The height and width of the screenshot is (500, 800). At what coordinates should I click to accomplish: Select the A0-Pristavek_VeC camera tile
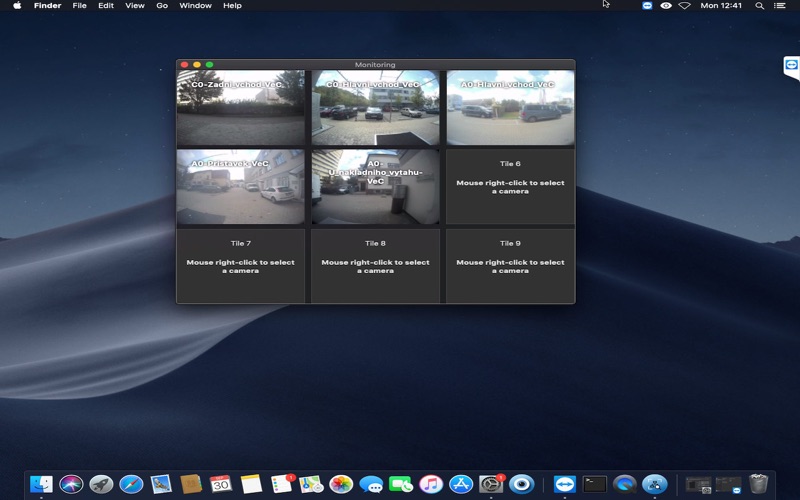(x=240, y=187)
